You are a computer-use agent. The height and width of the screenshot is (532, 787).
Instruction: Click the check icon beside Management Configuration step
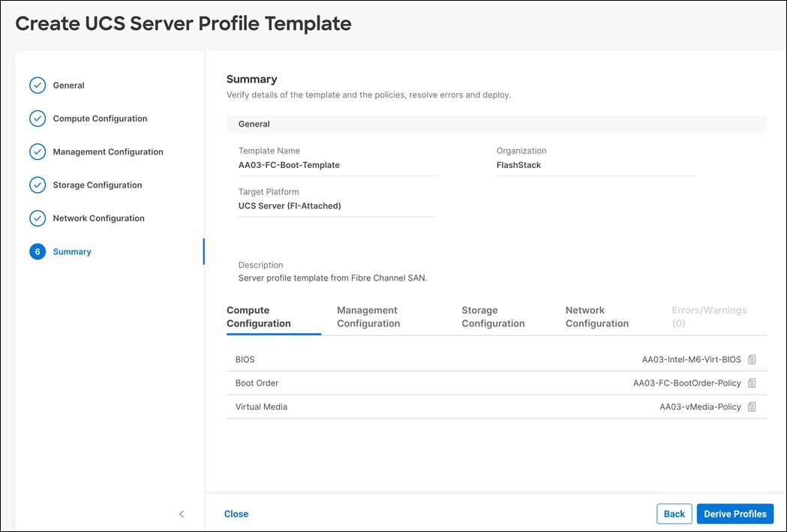point(38,152)
